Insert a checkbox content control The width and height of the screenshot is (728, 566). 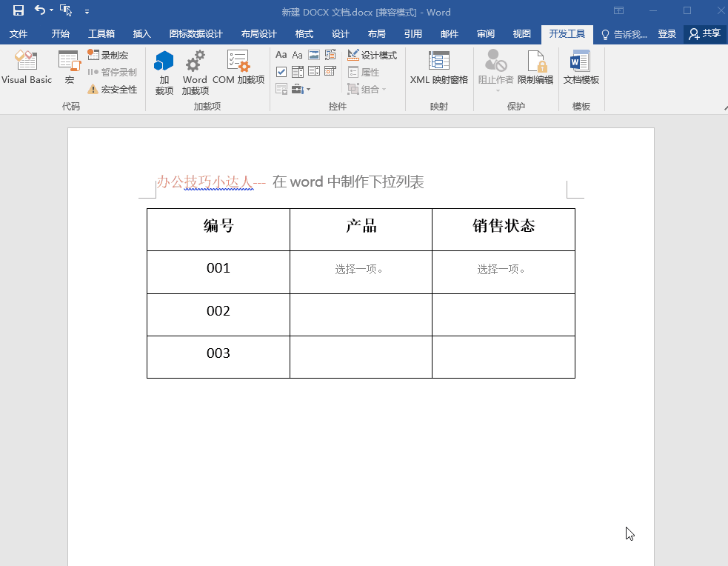click(281, 72)
